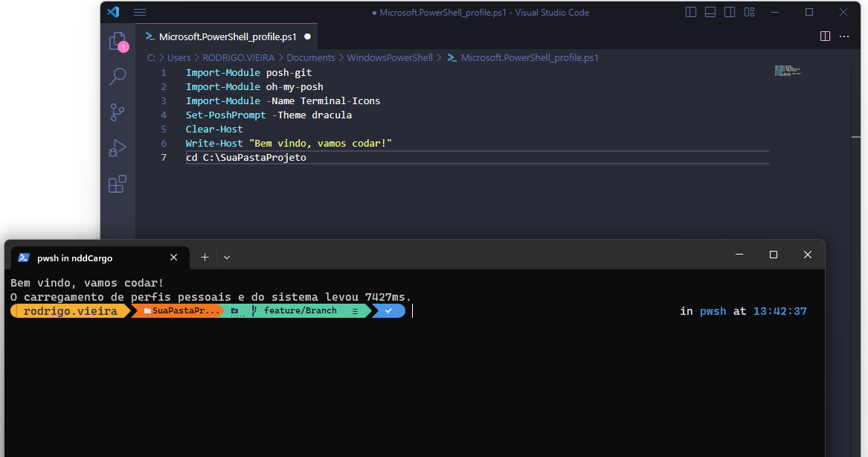The width and height of the screenshot is (868, 457).
Task: Open the Run and Debug view
Action: tap(118, 148)
